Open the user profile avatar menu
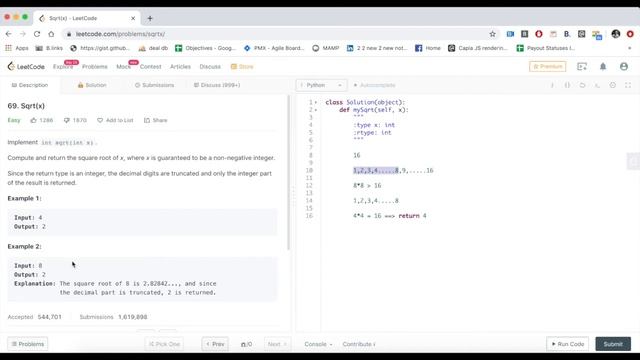Image resolution: width=640 pixels, height=360 pixels. tap(624, 67)
